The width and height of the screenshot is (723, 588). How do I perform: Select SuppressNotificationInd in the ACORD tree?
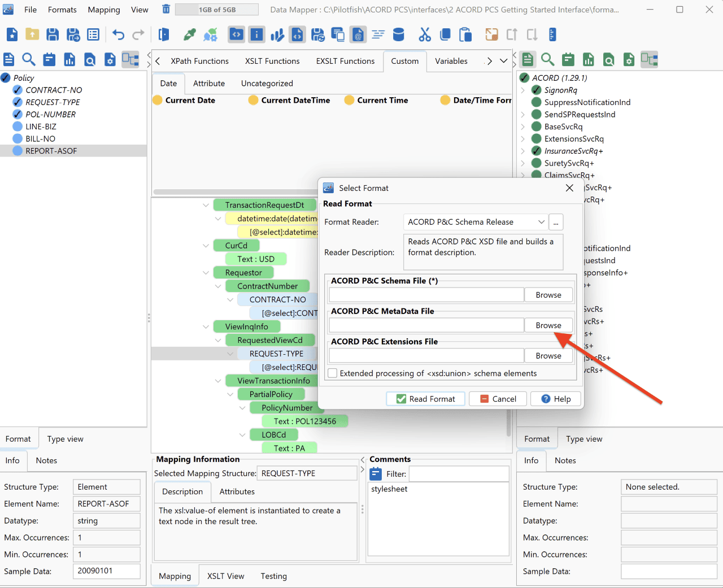(587, 102)
